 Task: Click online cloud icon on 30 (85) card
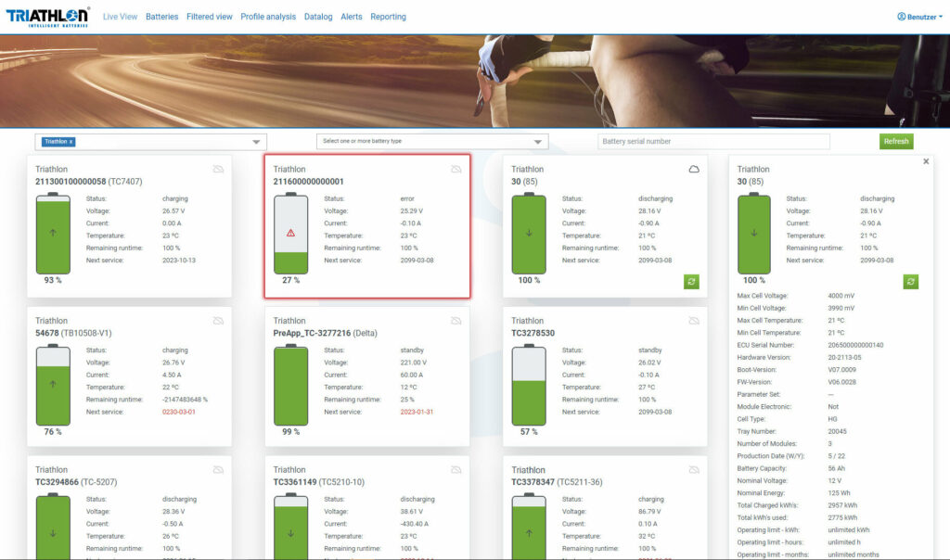694,169
